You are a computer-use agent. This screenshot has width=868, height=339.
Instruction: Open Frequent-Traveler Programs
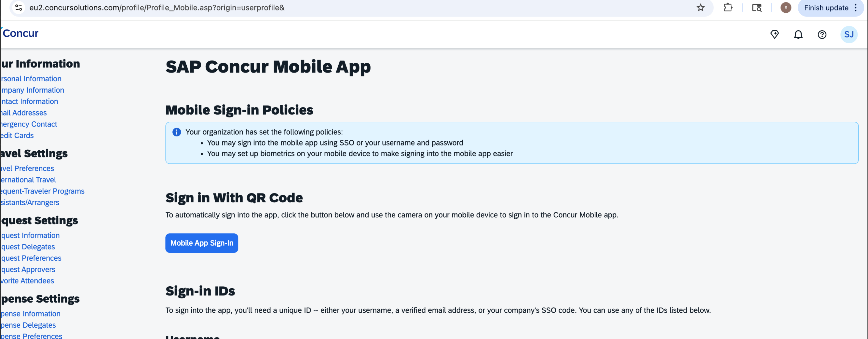(x=42, y=191)
